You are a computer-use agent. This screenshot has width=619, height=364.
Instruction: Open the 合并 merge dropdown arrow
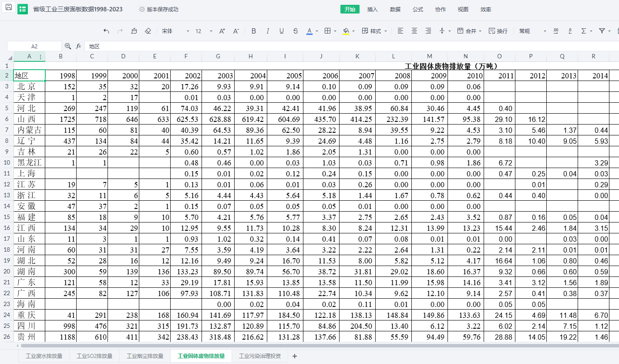[480, 31]
